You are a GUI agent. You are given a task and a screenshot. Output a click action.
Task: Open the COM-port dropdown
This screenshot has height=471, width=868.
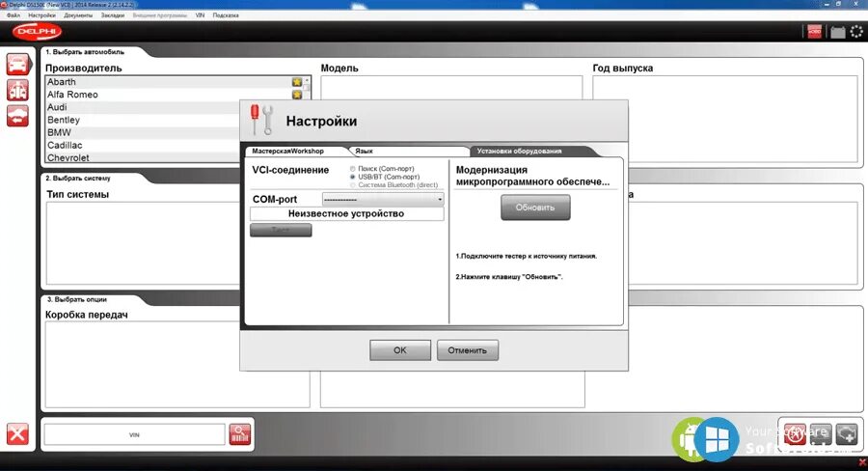(383, 199)
